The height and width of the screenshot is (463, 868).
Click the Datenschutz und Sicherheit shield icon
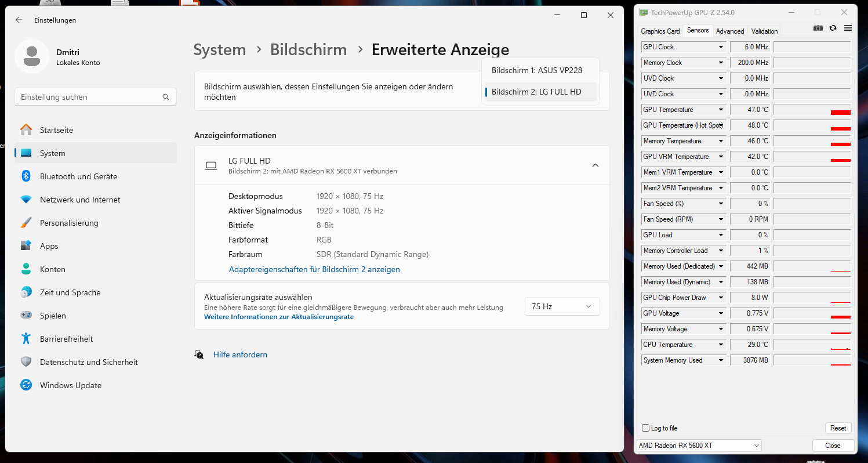pos(26,362)
